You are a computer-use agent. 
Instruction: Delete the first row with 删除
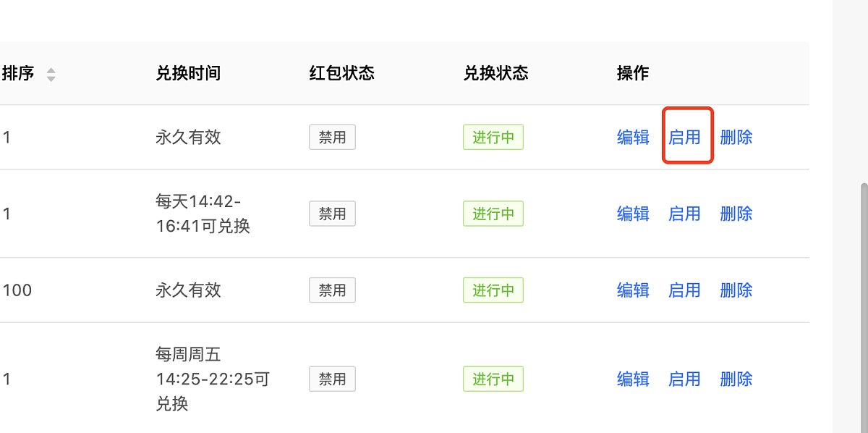[736, 137]
